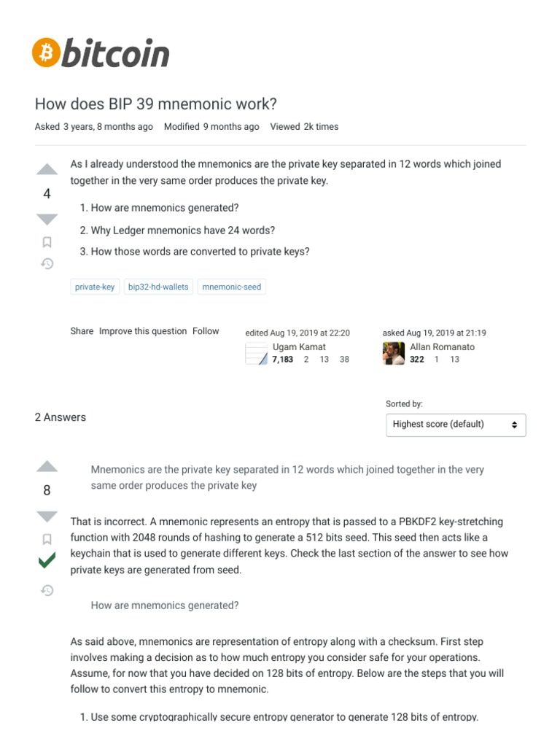Go to the Bitcoin site logo

(x=101, y=53)
